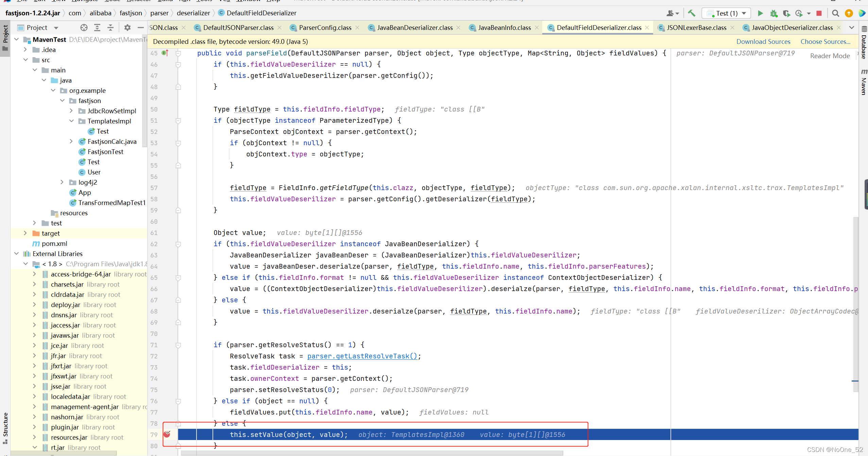Expand the target folder
The image size is (868, 456).
click(25, 233)
